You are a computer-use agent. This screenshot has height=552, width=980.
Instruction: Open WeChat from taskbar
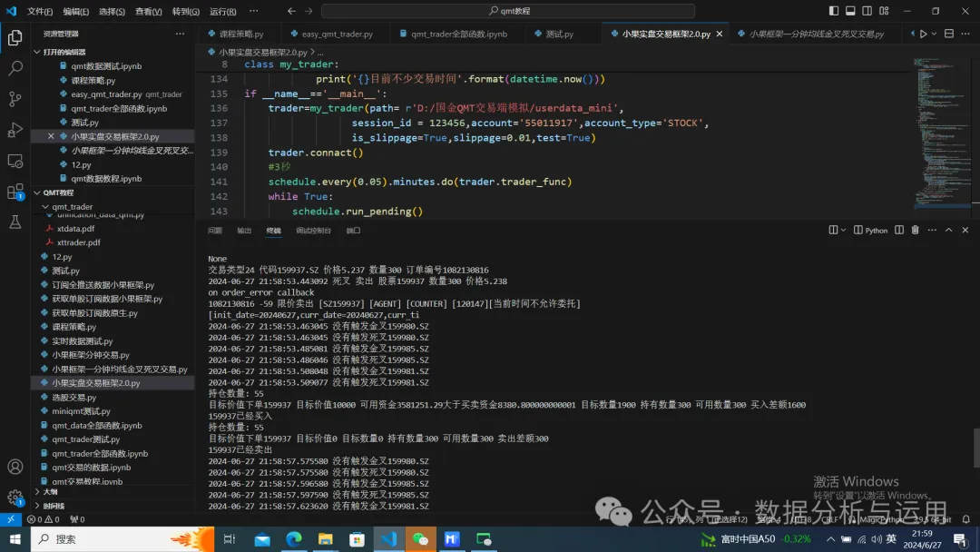tap(421, 538)
